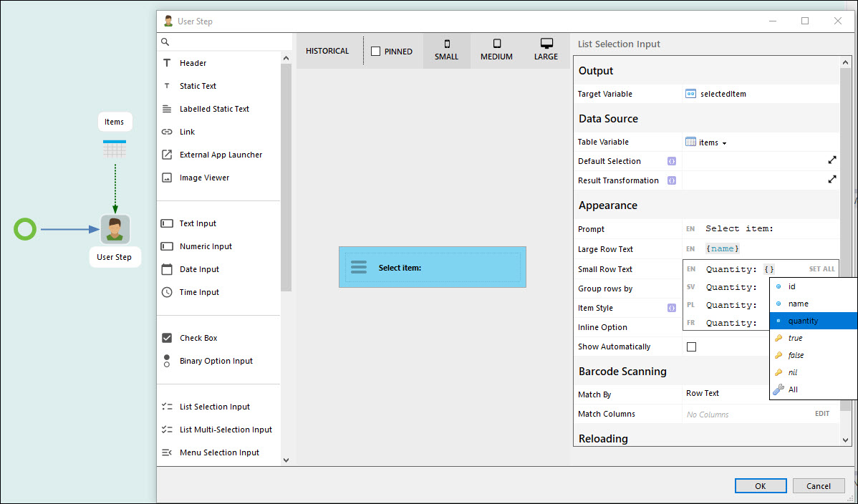Click the FR Quantity text field
The image size is (858, 504).
tap(732, 323)
